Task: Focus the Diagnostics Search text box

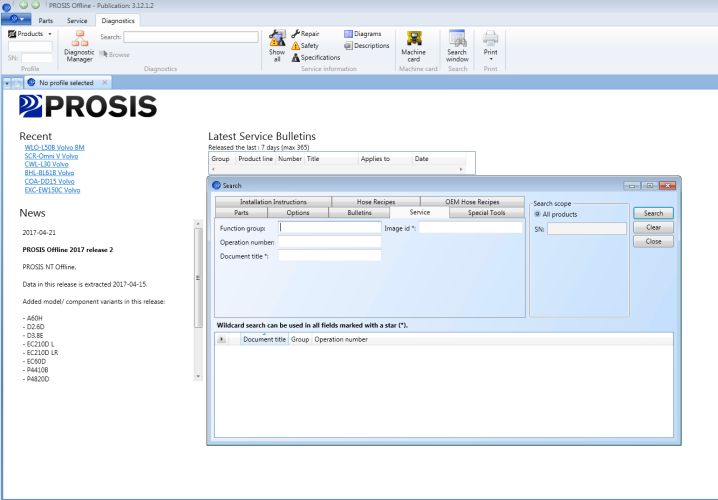Action: (x=191, y=37)
